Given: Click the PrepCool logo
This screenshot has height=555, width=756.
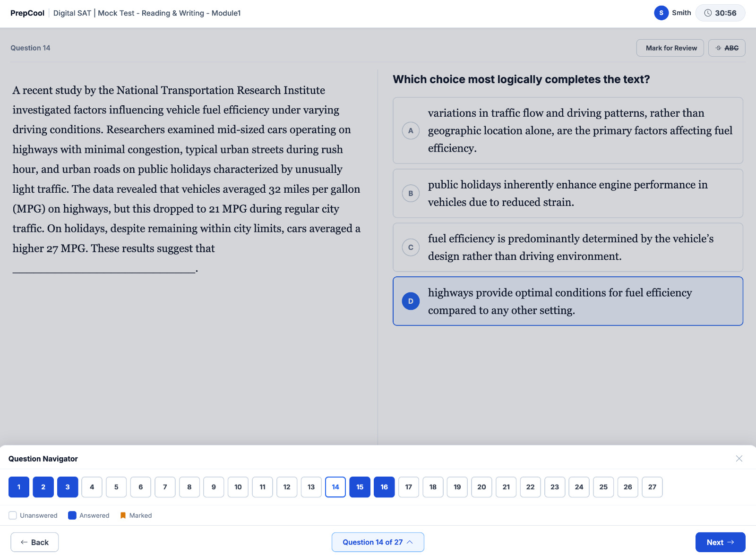Looking at the screenshot, I should 27,13.
